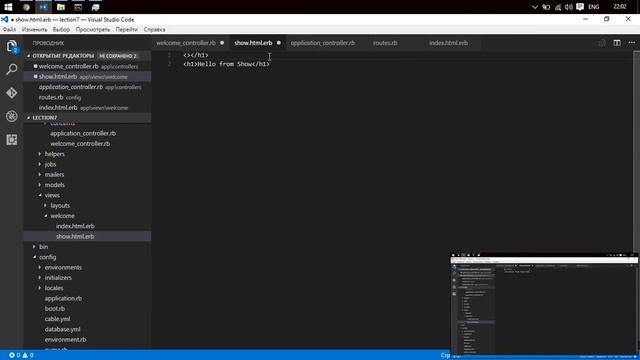
Task: Open the Просмотреть menu
Action: [x=93, y=29]
